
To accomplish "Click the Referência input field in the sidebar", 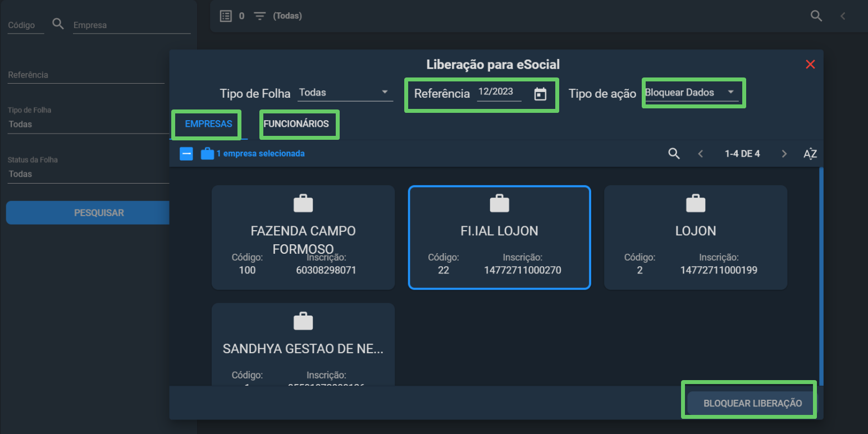I will pos(86,75).
